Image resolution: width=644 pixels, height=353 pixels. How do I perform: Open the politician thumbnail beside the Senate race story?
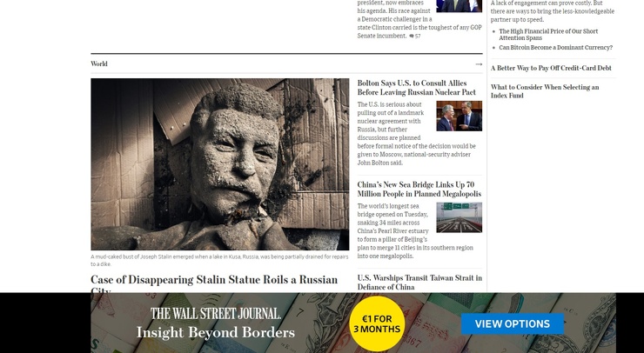[x=460, y=6]
